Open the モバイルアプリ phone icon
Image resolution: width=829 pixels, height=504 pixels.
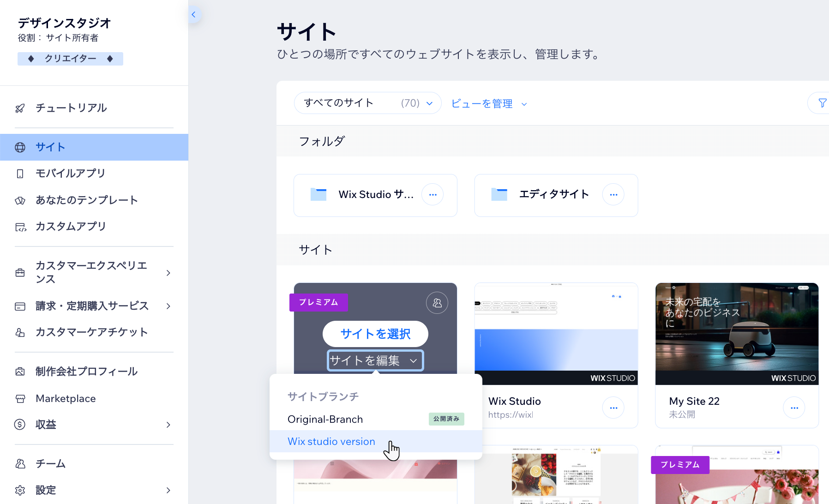coord(20,174)
